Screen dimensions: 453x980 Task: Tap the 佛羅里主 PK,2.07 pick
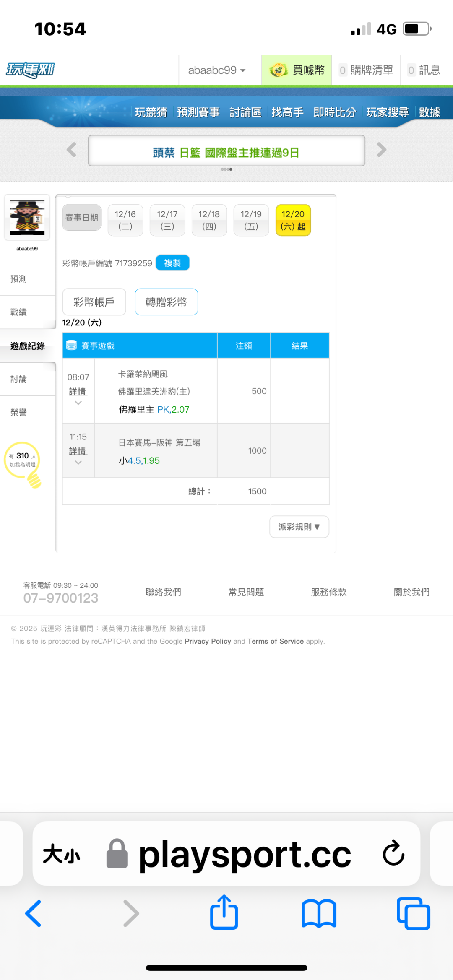point(154,409)
